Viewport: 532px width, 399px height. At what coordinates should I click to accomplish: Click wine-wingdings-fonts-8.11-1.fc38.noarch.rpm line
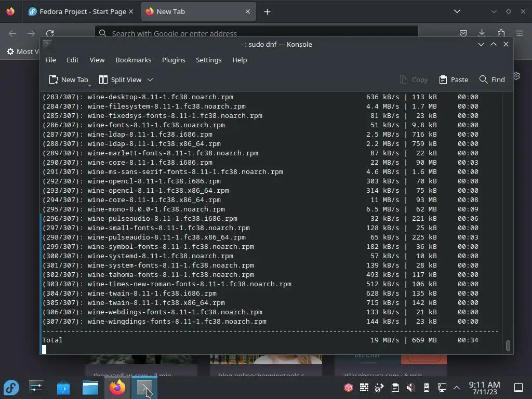coord(260,322)
